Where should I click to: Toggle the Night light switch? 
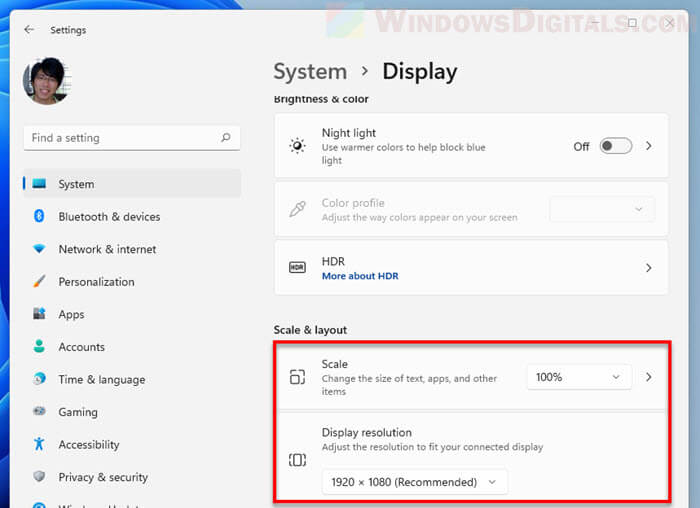(x=616, y=146)
